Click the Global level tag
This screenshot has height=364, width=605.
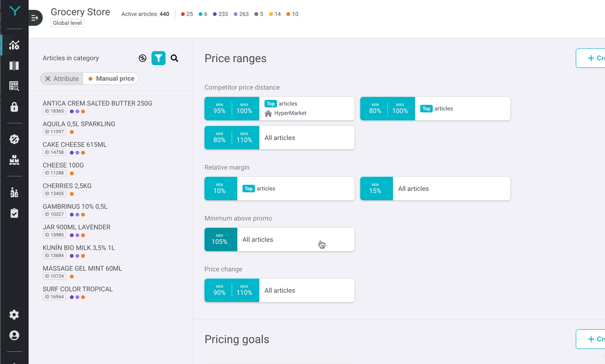click(x=67, y=23)
